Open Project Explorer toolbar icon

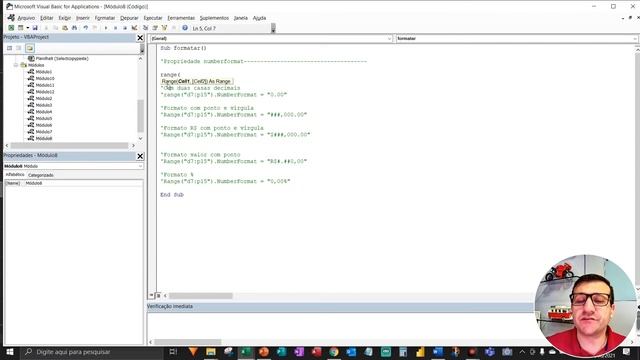[145, 28]
